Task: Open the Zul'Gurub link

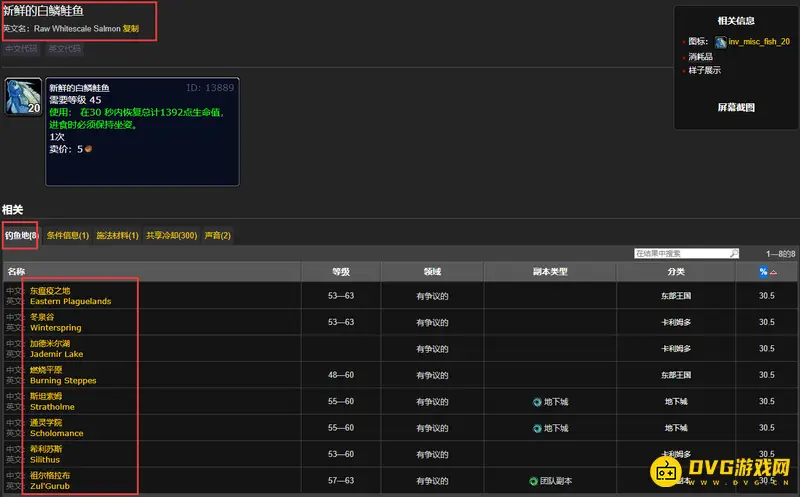Action: pos(49,486)
